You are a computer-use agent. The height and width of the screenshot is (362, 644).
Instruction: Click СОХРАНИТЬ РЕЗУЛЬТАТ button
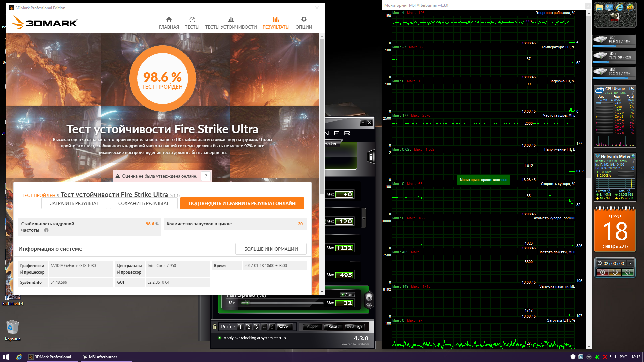point(144,203)
